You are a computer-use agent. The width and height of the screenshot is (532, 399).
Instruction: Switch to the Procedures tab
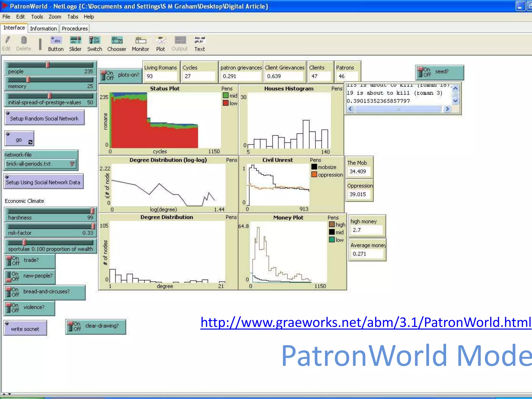click(75, 28)
